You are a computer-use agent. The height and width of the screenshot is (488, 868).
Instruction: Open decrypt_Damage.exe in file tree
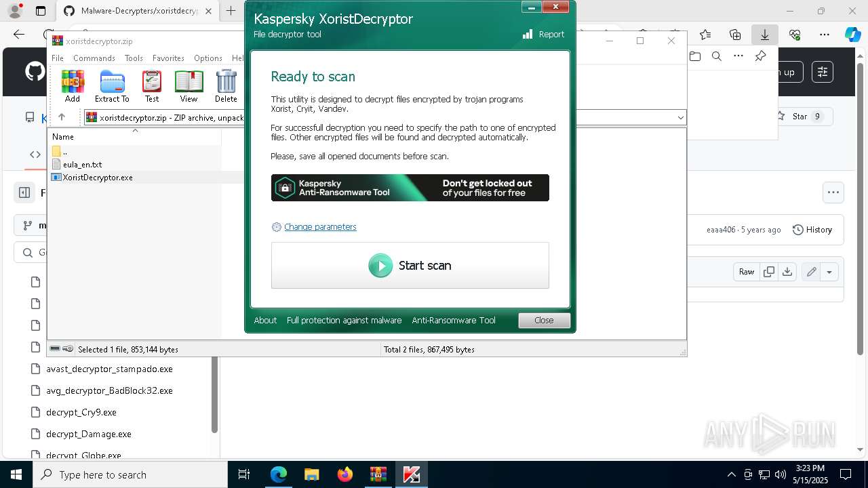(89, 434)
